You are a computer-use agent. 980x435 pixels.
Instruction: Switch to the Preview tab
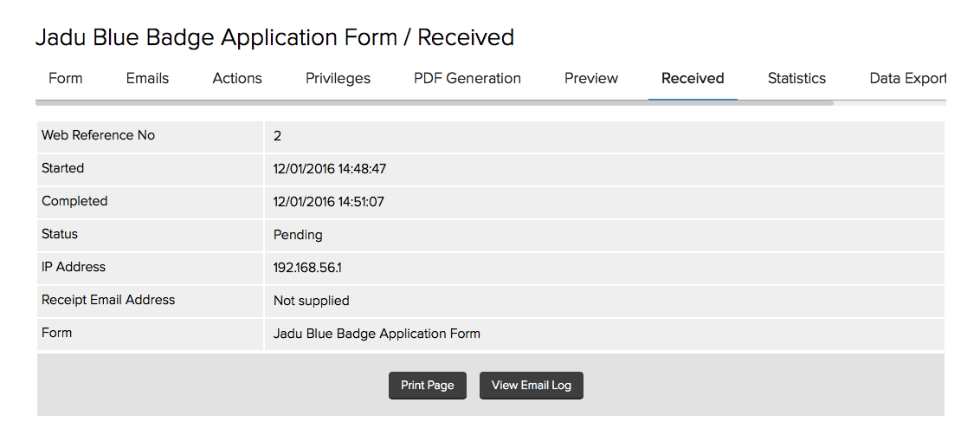(x=591, y=78)
